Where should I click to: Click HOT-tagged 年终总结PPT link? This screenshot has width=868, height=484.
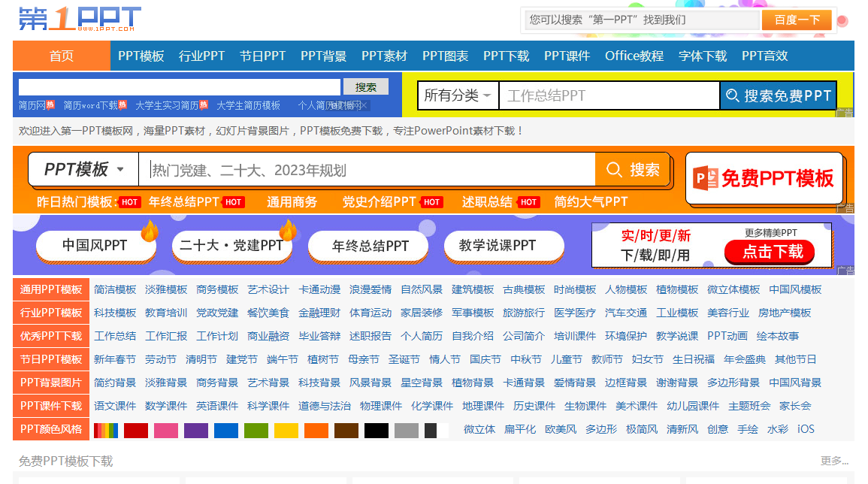184,201
